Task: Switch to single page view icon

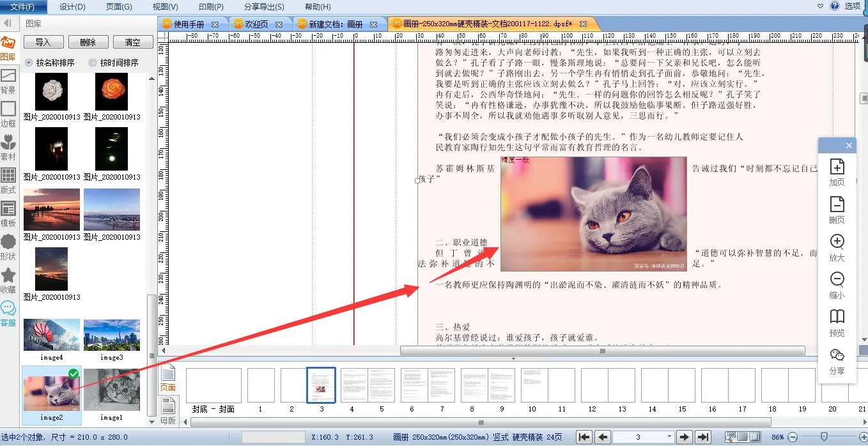Action: point(742,437)
